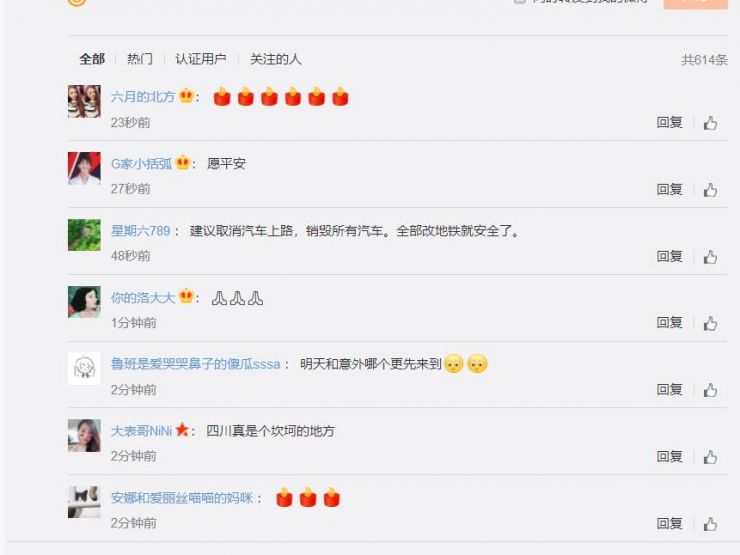Open profile of user 六月的北方
This screenshot has width=740, height=555.
point(143,97)
